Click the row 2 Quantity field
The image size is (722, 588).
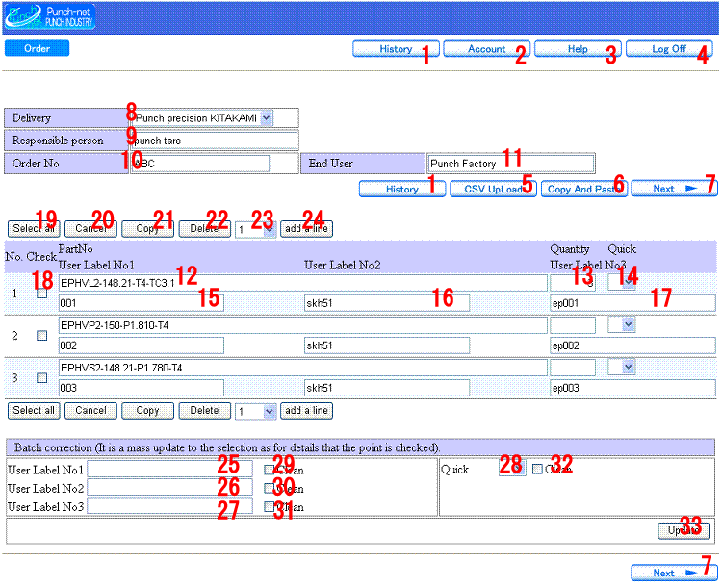click(x=573, y=325)
